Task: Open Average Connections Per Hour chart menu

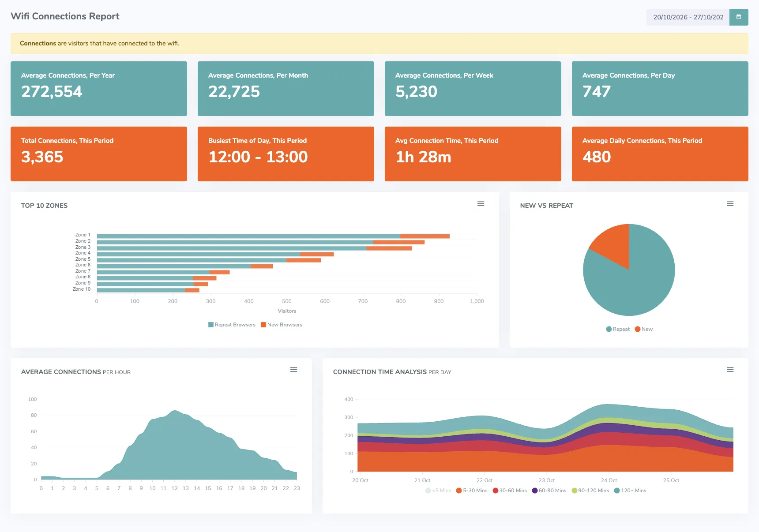Action: (x=294, y=370)
